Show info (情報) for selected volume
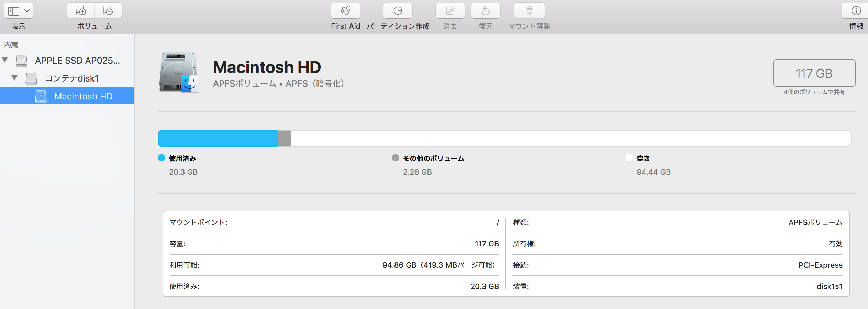Image resolution: width=868 pixels, height=309 pixels. [856, 11]
